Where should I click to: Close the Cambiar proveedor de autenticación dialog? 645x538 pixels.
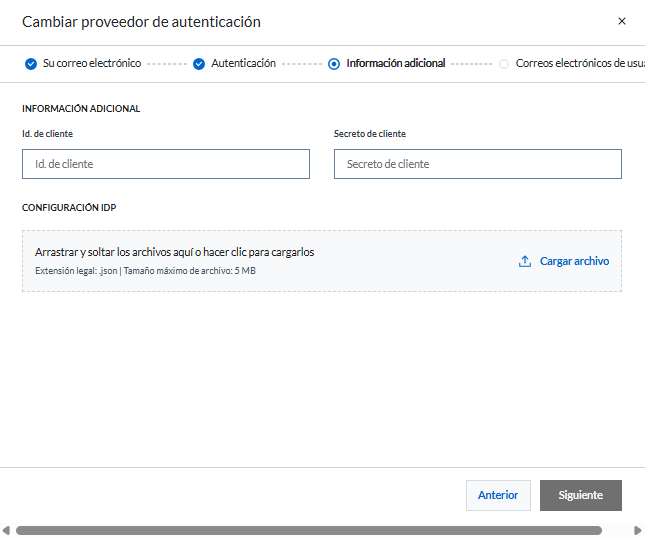[622, 21]
